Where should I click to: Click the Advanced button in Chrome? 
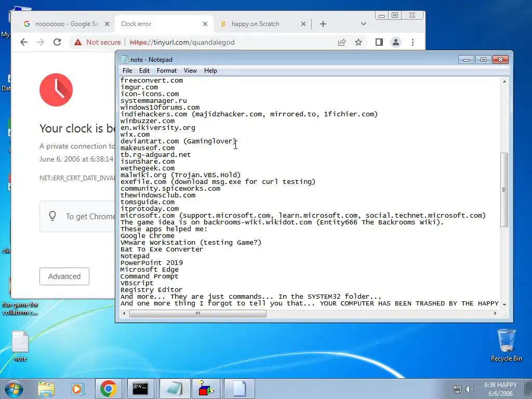click(64, 276)
